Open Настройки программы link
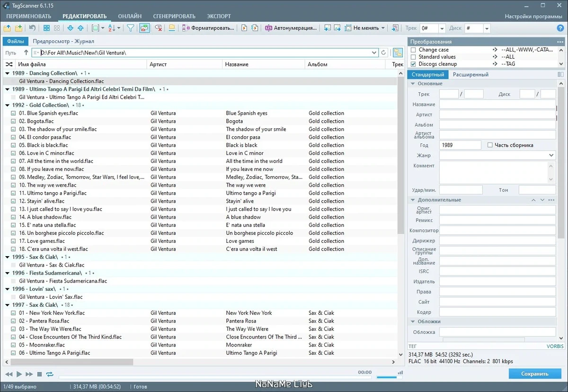Viewport: 568px width, 392px height. click(x=533, y=16)
